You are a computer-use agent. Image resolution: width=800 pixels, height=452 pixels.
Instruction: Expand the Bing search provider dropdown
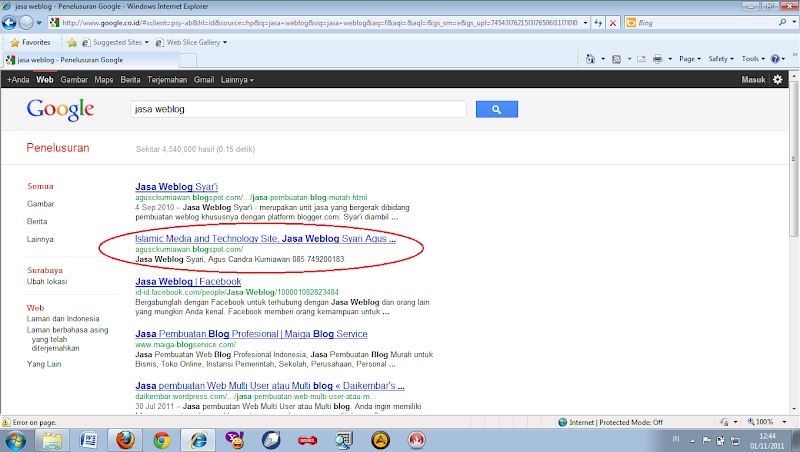[x=794, y=22]
